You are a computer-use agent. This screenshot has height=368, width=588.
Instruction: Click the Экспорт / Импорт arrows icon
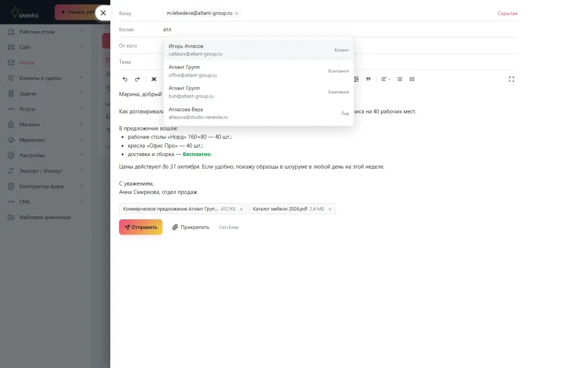point(11,171)
